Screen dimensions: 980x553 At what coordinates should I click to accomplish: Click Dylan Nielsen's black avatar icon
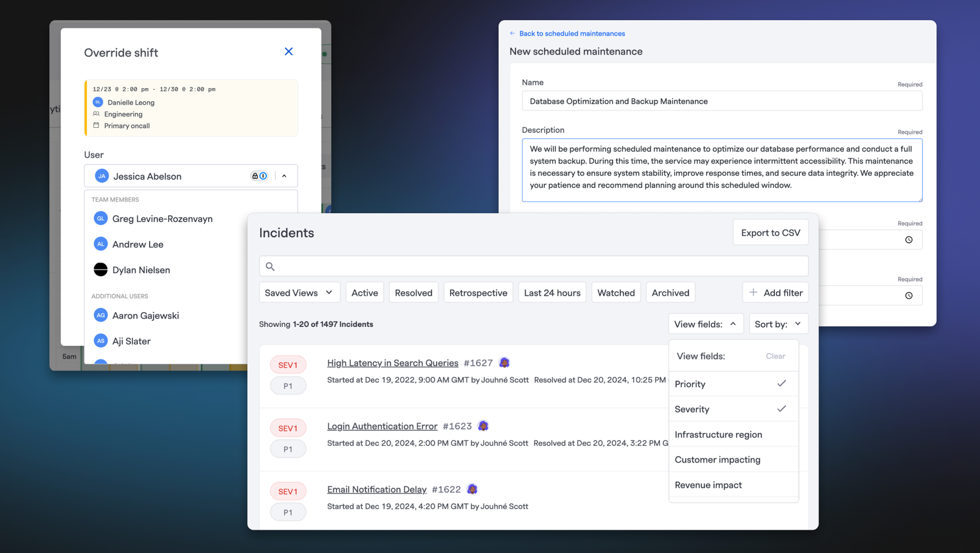pos(100,269)
